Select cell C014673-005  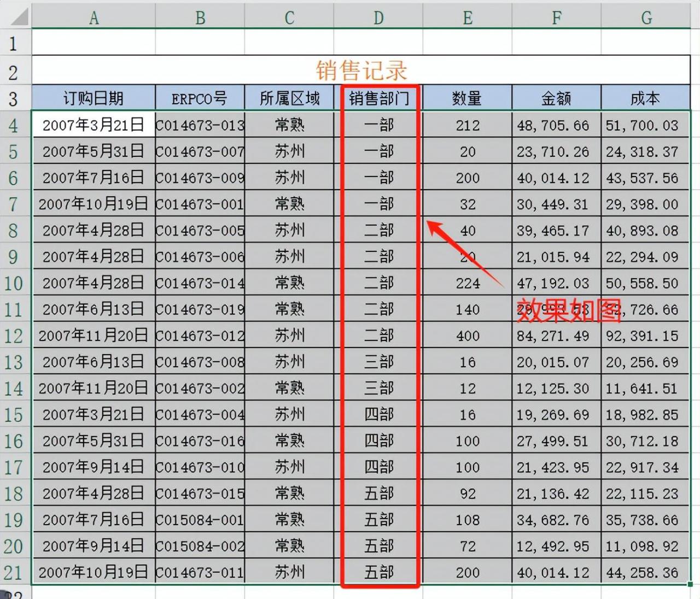click(x=200, y=230)
